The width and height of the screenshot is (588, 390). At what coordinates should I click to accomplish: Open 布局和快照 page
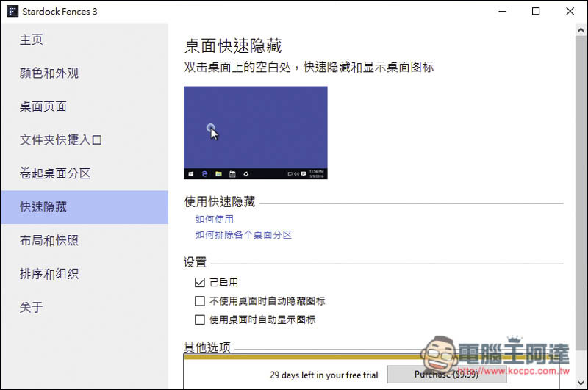point(85,240)
